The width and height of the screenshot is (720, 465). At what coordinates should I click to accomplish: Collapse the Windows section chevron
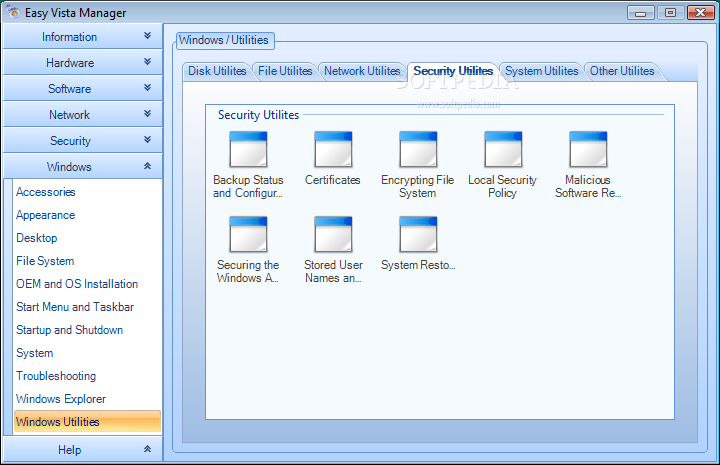[x=147, y=166]
